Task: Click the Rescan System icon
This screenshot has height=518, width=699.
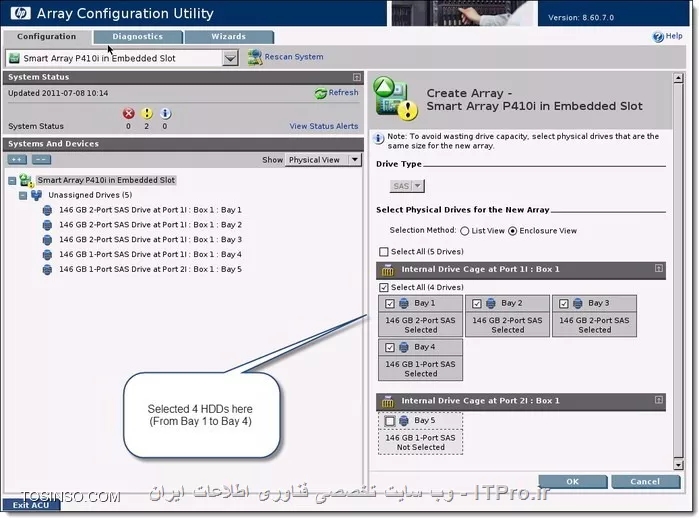Action: tap(255, 58)
